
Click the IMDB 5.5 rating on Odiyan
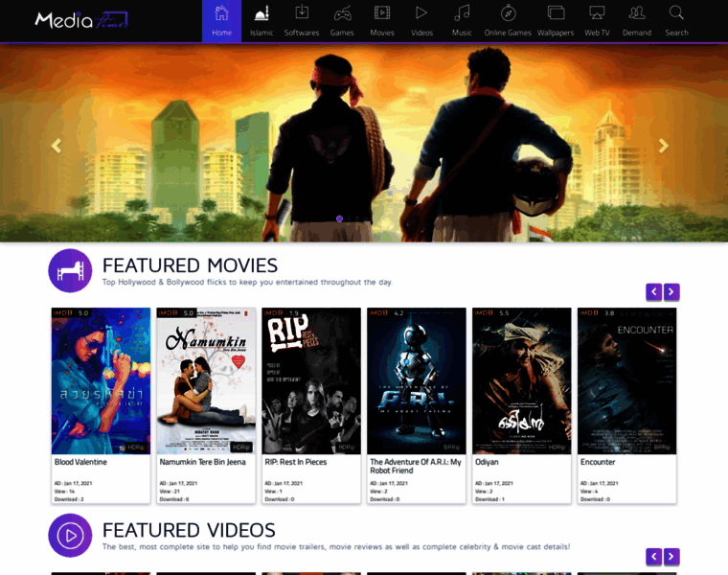pos(491,313)
